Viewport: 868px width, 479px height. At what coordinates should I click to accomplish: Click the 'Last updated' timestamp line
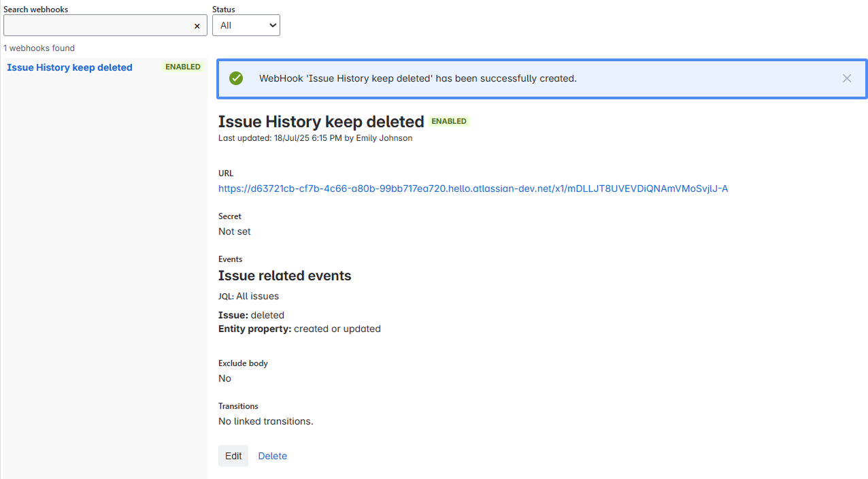(315, 138)
